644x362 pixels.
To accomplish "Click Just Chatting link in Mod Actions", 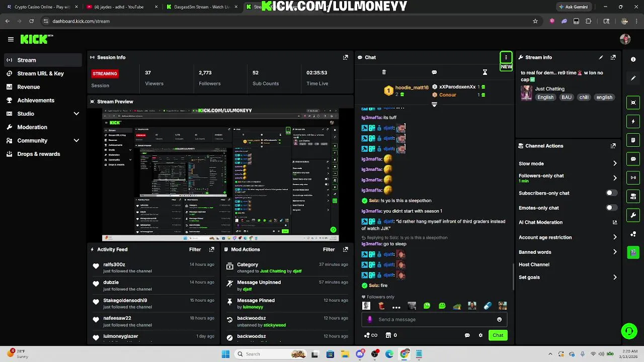I will coord(273,271).
